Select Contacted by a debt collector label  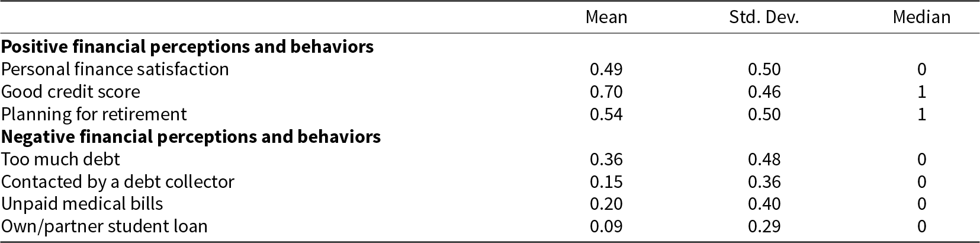pyautogui.click(x=118, y=182)
